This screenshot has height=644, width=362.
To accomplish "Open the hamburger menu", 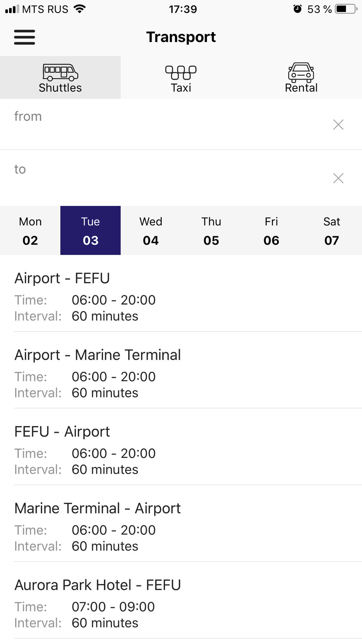I will 25,37.
